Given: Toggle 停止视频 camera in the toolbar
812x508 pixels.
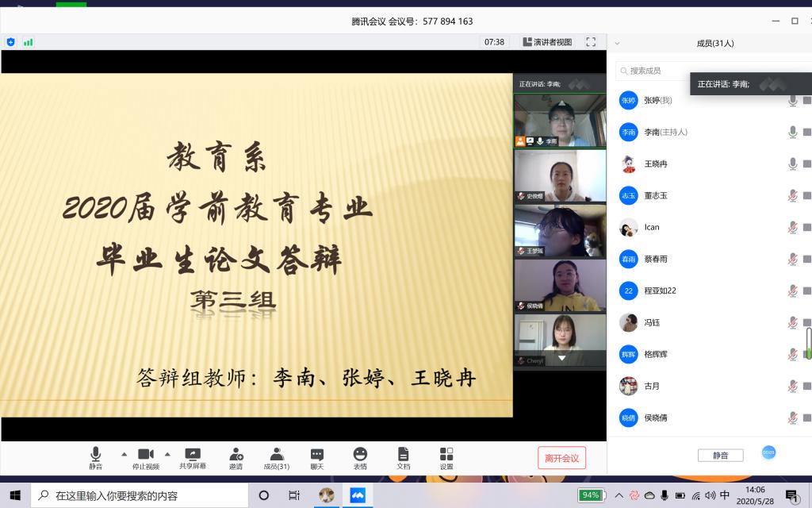Looking at the screenshot, I should pos(146,458).
